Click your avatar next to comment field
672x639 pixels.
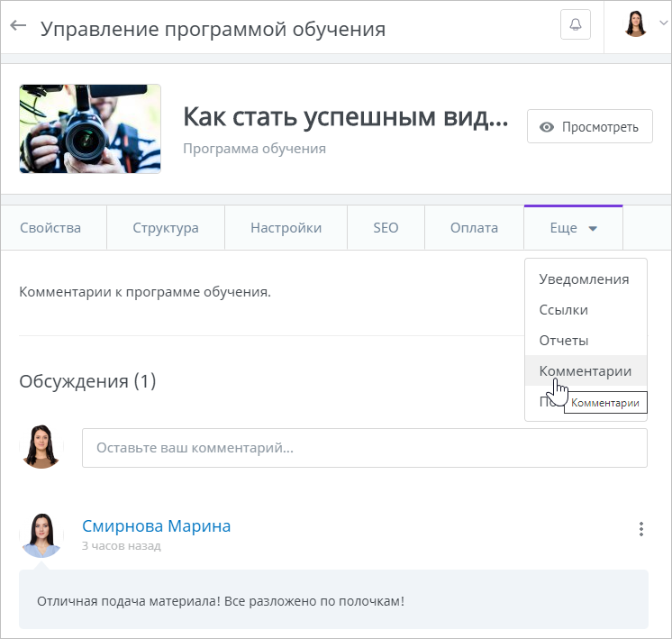41,446
